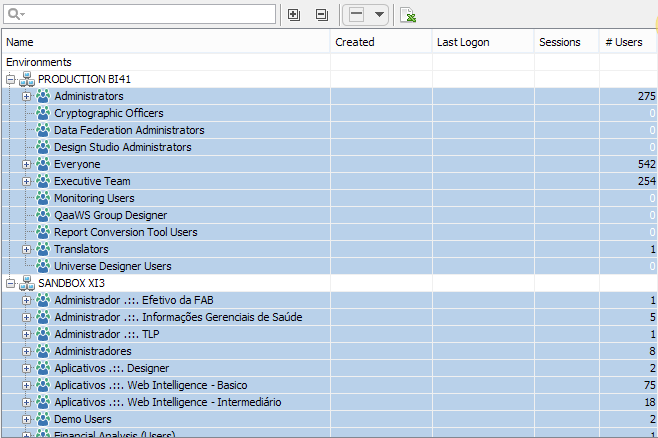
Task: Open the dropdown arrow beside line style button
Action: 379,15
